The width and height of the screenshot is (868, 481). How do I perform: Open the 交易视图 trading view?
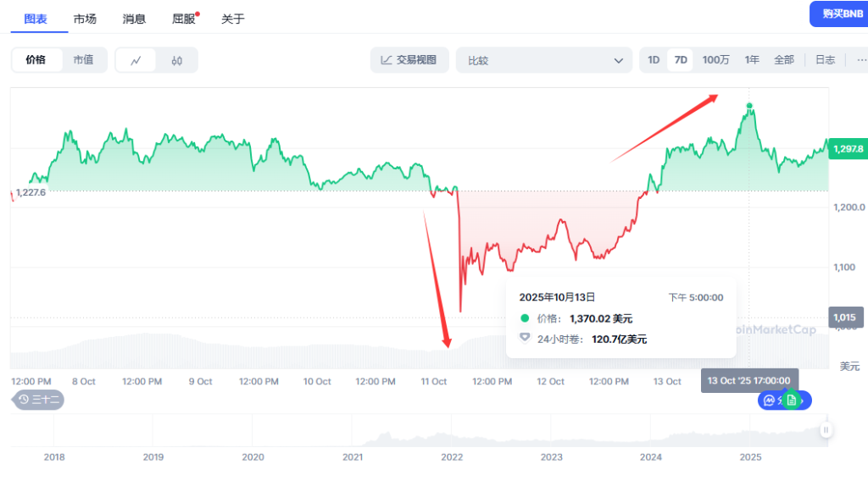pos(409,60)
